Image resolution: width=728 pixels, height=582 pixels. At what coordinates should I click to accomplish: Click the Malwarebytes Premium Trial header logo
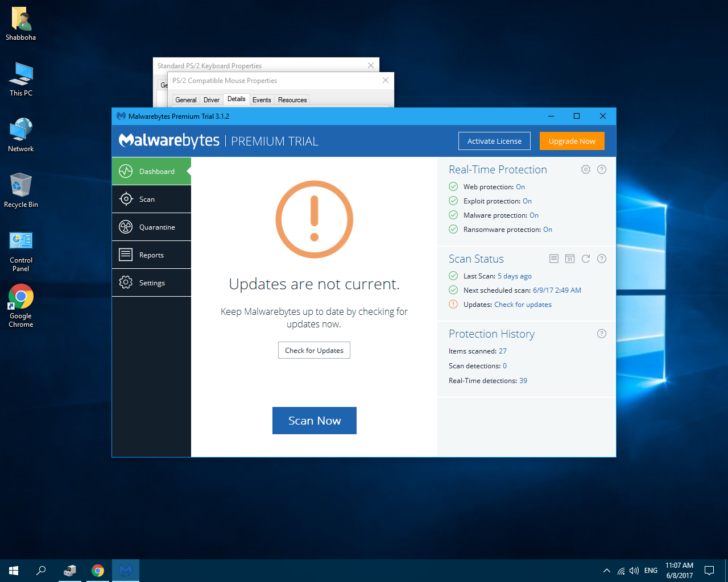pos(218,140)
